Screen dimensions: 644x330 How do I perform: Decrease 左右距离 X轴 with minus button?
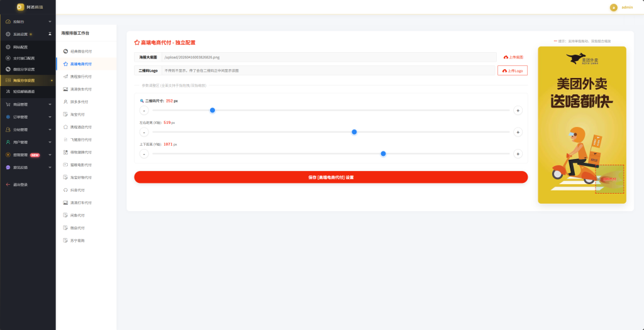[x=144, y=132]
